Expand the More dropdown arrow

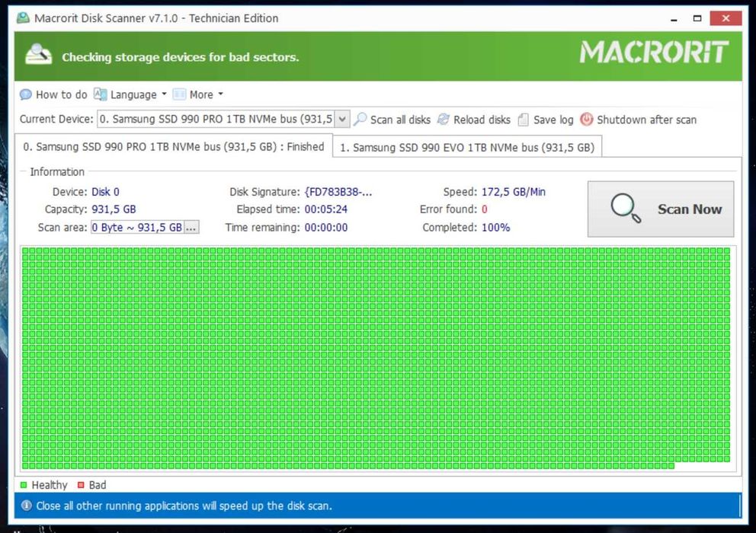click(x=220, y=94)
